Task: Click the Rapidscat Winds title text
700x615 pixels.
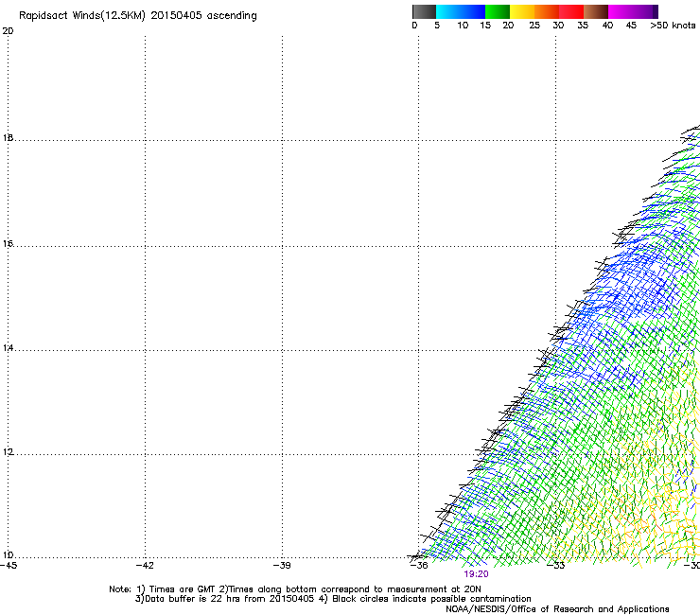Action: pos(138,16)
